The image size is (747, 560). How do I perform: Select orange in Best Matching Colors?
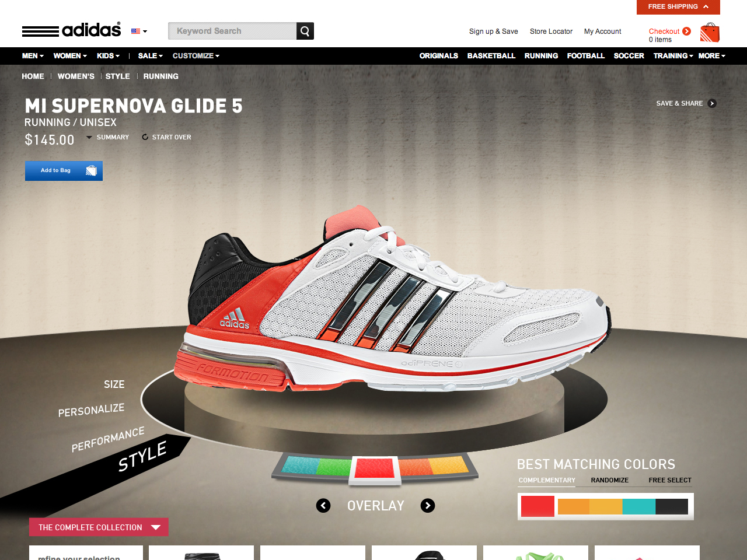574,506
